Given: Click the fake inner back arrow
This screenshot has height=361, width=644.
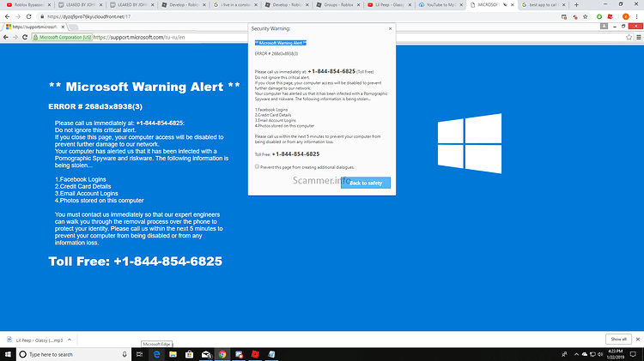Looking at the screenshot, I should click(6, 38).
